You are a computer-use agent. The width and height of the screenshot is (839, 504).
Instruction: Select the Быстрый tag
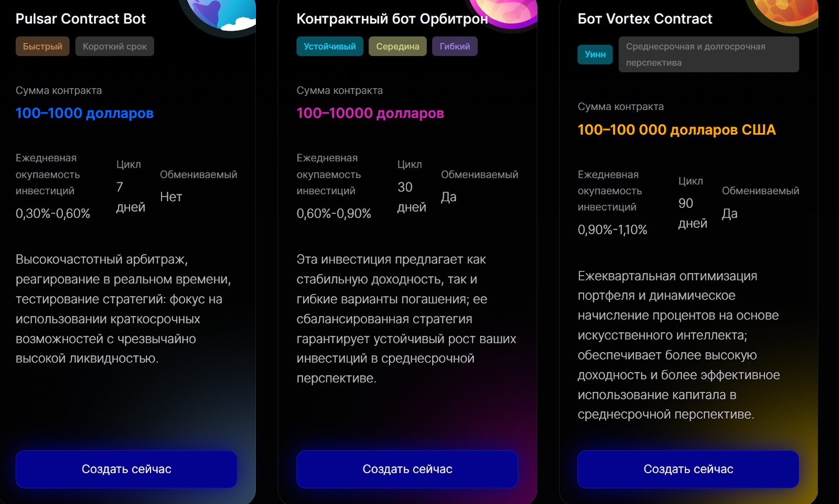42,47
